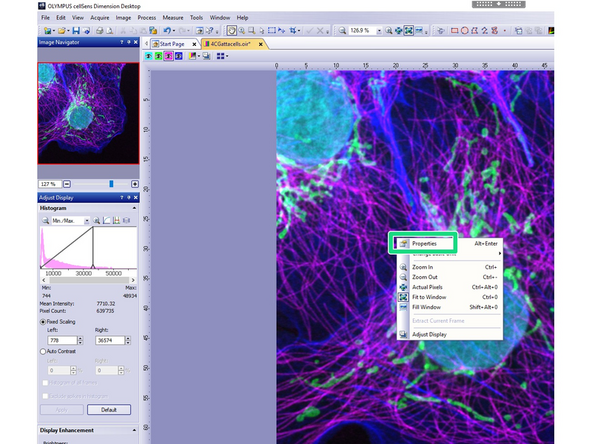The height and width of the screenshot is (444, 592).
Task: Open the Measure menu
Action: [173, 18]
